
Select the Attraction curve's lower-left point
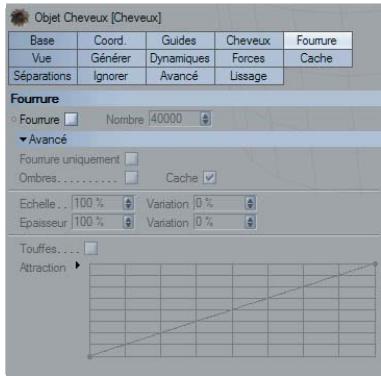click(x=90, y=357)
